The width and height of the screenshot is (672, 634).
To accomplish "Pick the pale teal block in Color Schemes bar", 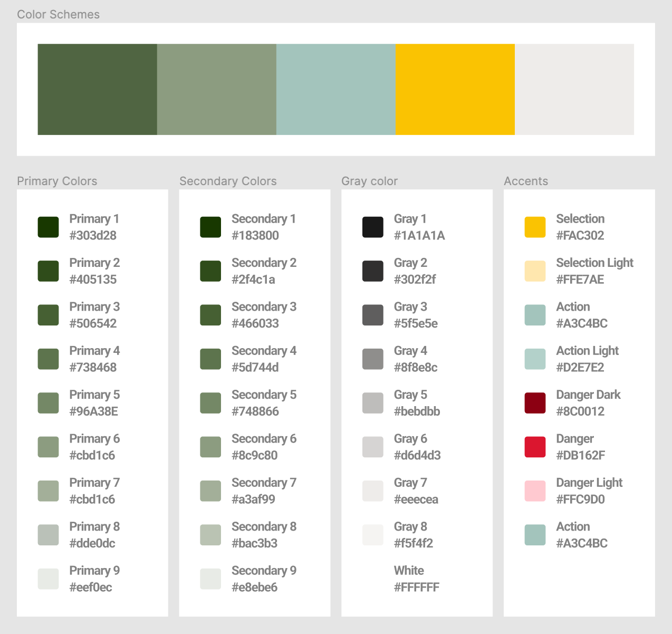I will (336, 89).
